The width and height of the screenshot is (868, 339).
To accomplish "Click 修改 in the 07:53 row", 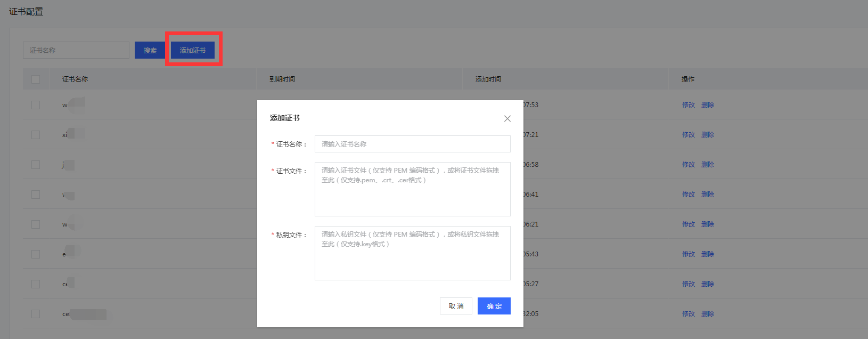I will coord(689,105).
